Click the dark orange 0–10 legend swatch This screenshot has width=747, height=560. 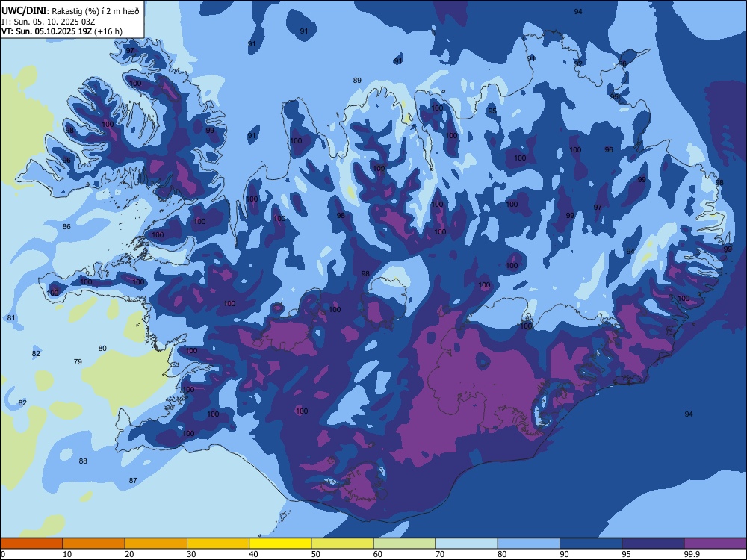pos(31,544)
